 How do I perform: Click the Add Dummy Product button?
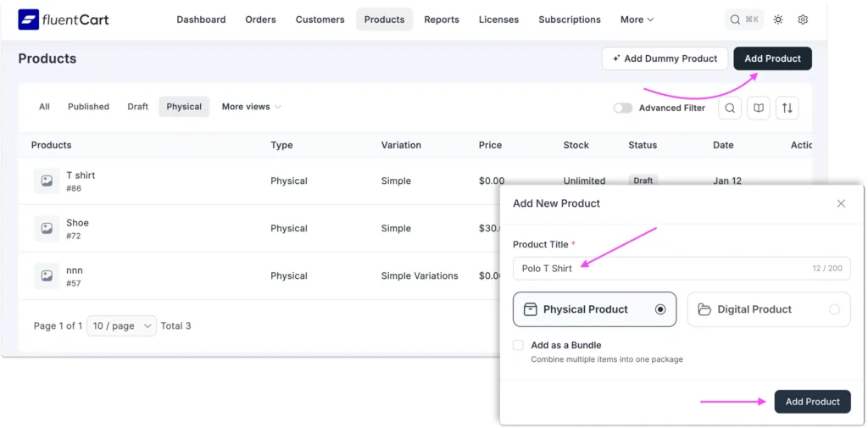coord(665,58)
